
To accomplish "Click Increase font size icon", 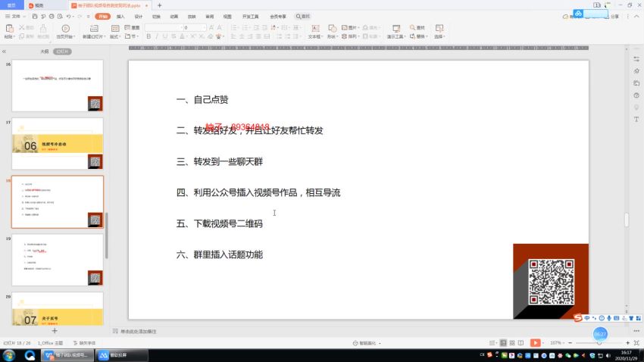I will tap(211, 27).
